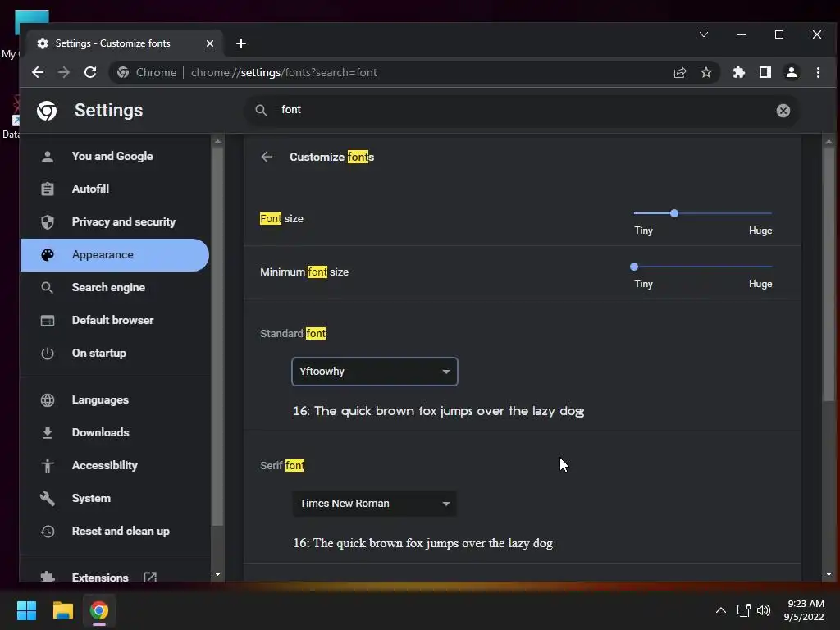The image size is (840, 630).
Task: Share this page via the share icon
Action: click(x=680, y=72)
